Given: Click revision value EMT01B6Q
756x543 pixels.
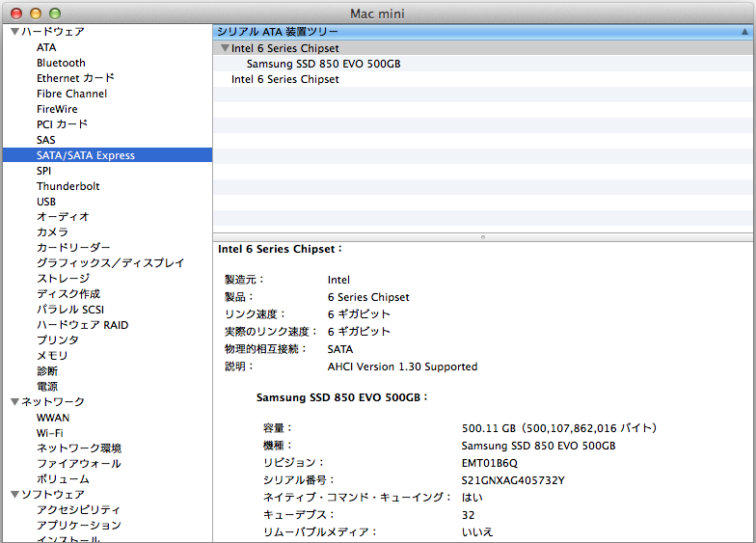Looking at the screenshot, I should click(x=490, y=463).
